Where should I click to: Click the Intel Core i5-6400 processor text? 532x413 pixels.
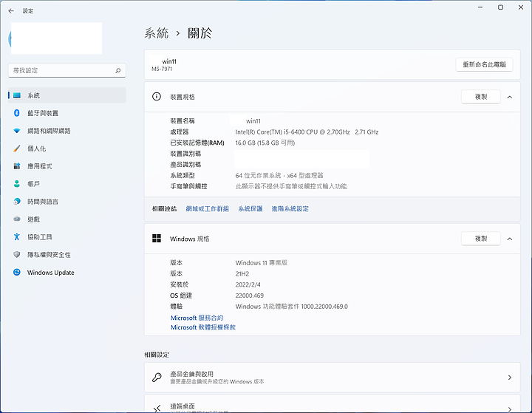(x=307, y=132)
